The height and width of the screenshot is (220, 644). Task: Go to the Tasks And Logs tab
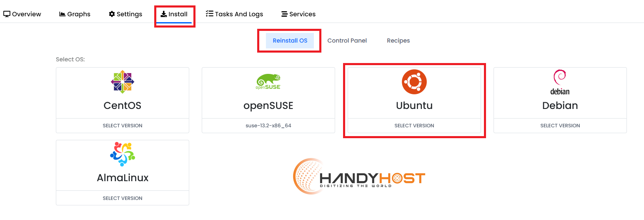(235, 14)
